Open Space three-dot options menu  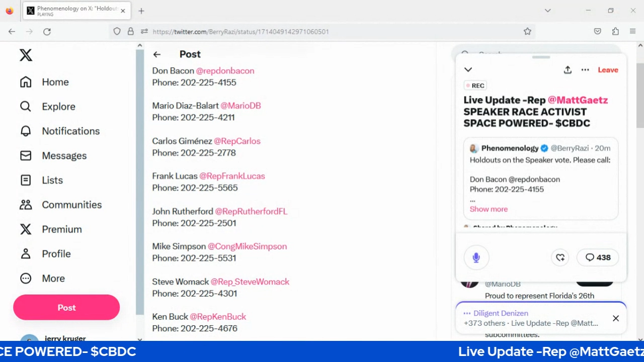coord(585,70)
